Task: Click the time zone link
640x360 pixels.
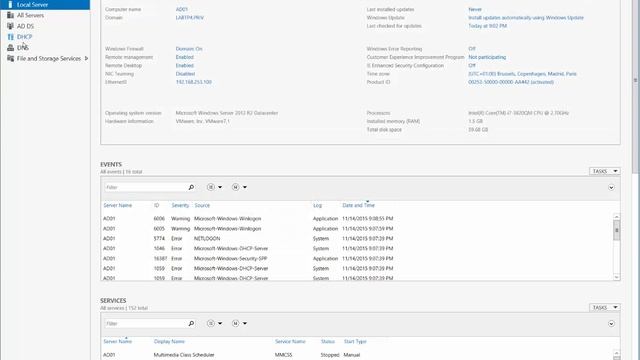Action: [522, 74]
